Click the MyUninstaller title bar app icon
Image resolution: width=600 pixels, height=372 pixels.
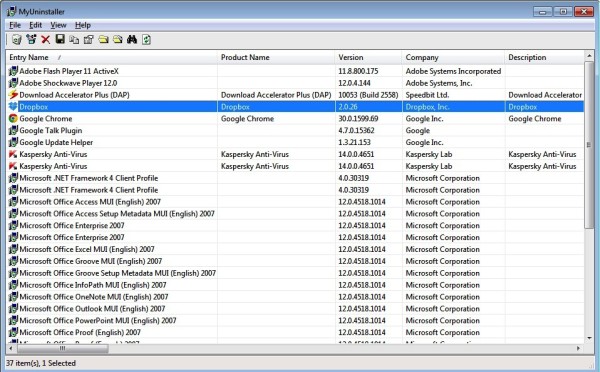tap(11, 11)
